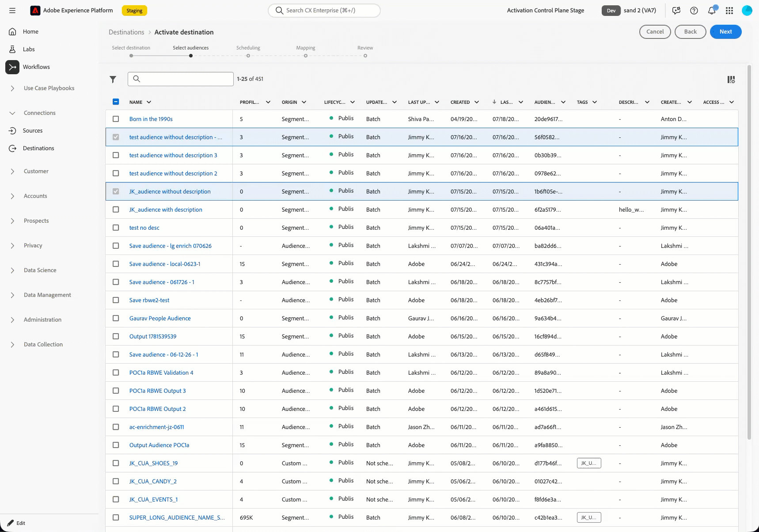Open Save audience - local-0623-1 link
Screen dimensions: 759x532
165,264
